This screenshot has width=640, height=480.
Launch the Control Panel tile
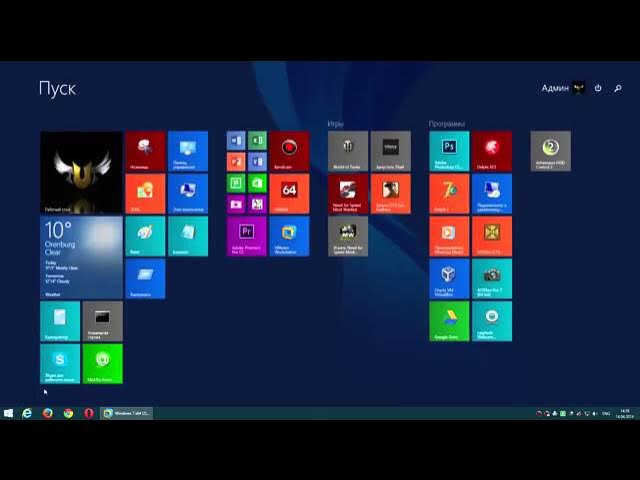[x=188, y=151]
